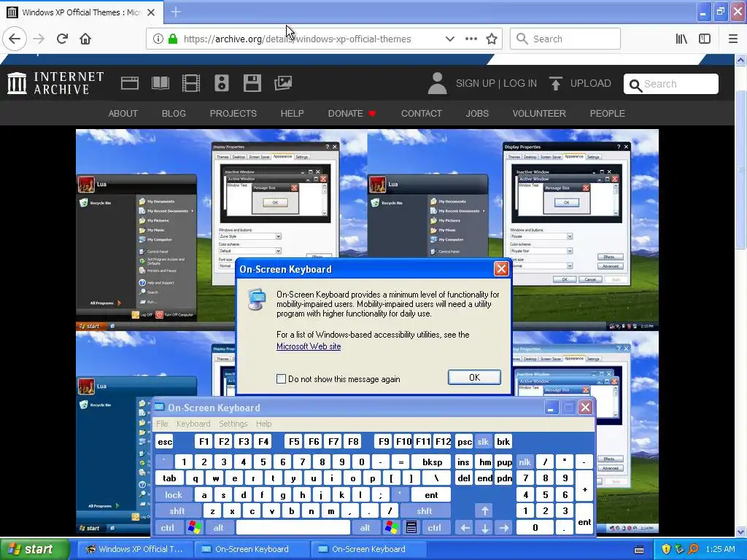Open the Internet Archive Texts book icon
Viewport: 747px width, 560px height.
(x=160, y=83)
